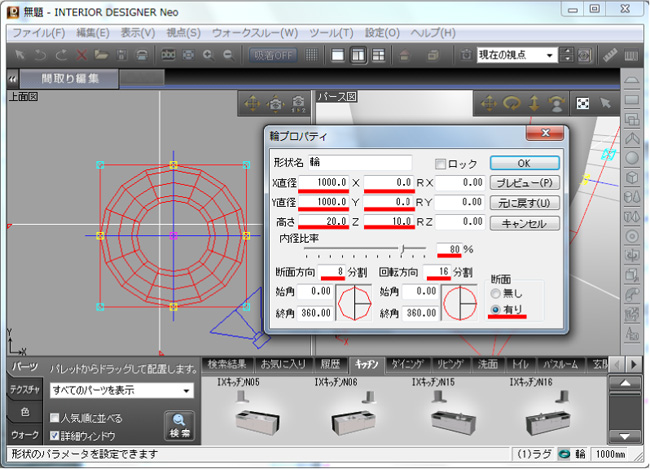Click the pan/move icon in perspective view toolbar

pyautogui.click(x=489, y=103)
